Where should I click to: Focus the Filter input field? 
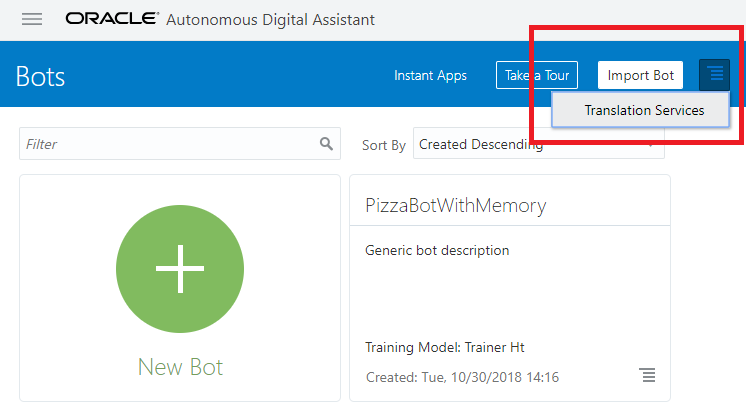(x=180, y=143)
